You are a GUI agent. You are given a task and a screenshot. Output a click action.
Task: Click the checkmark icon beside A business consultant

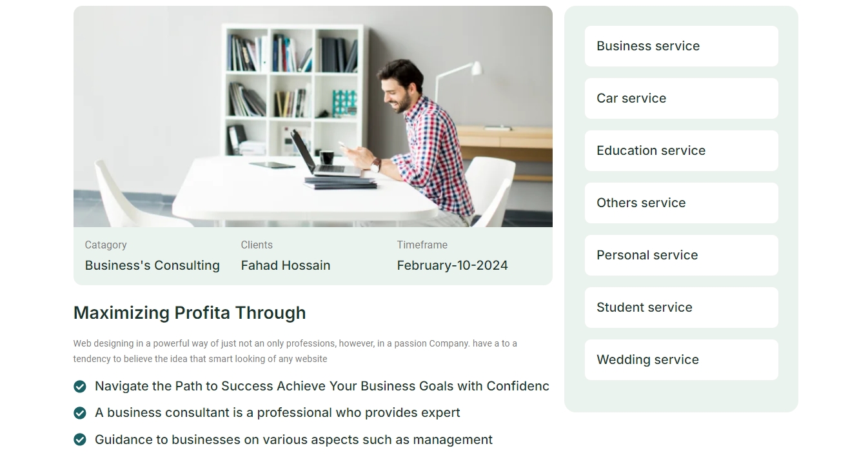(80, 413)
